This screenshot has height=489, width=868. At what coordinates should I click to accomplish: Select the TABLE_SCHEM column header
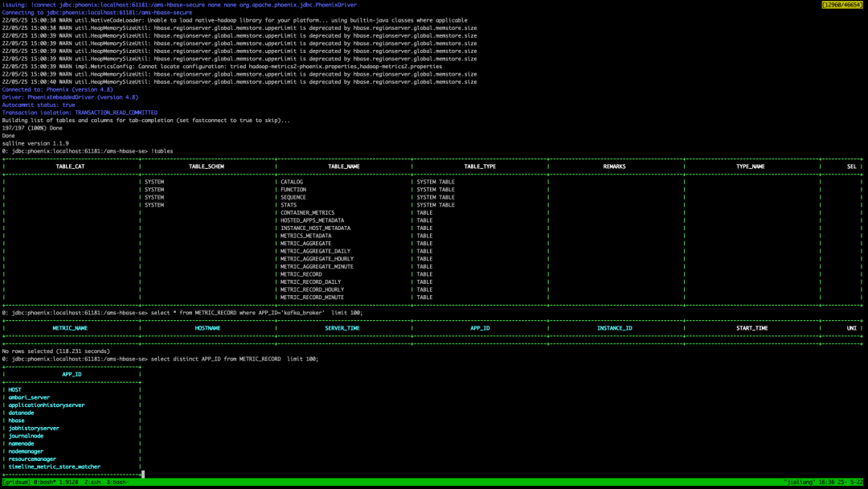point(207,166)
